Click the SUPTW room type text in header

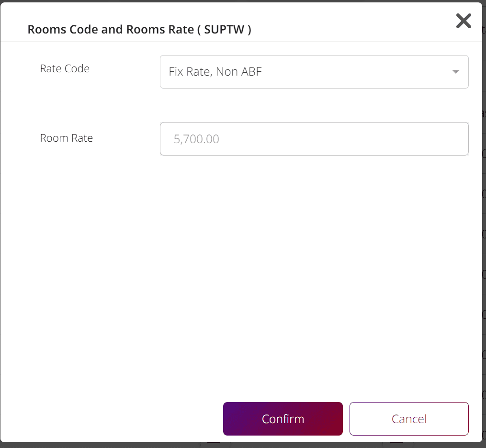[x=224, y=29]
